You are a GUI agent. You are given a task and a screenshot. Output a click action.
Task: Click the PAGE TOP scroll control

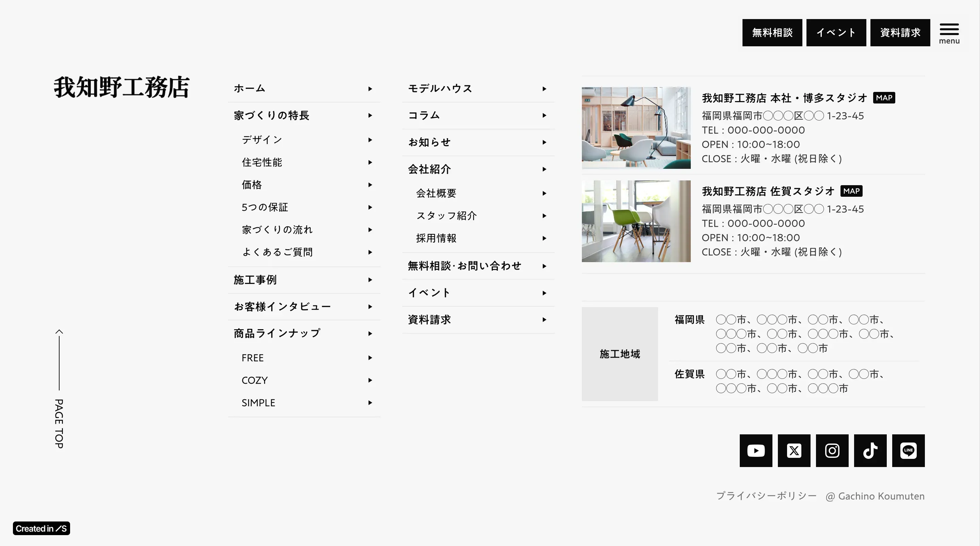[x=59, y=396]
